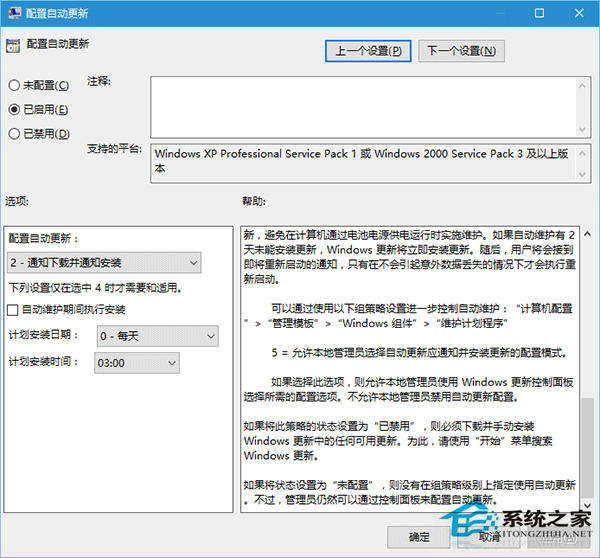Confirm with the 确定 button
600x558 pixels.
[x=419, y=537]
